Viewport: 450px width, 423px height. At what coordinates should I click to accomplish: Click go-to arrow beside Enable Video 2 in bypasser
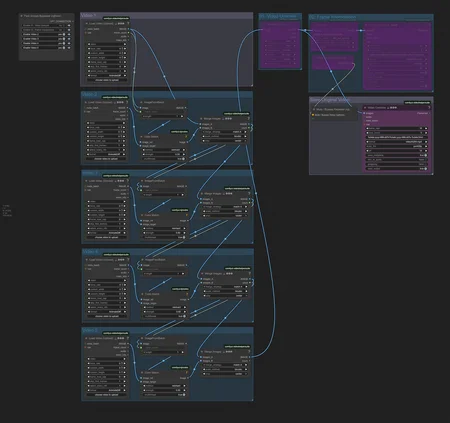[69, 34]
